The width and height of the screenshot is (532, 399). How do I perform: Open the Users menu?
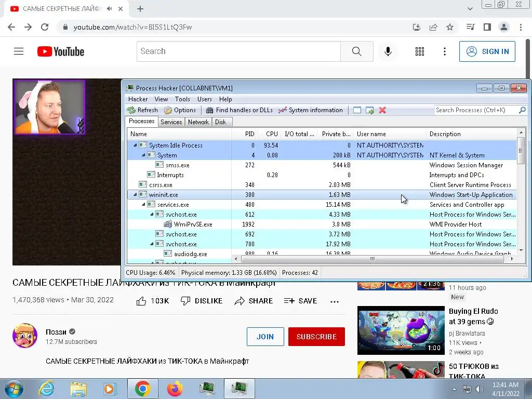coord(205,99)
